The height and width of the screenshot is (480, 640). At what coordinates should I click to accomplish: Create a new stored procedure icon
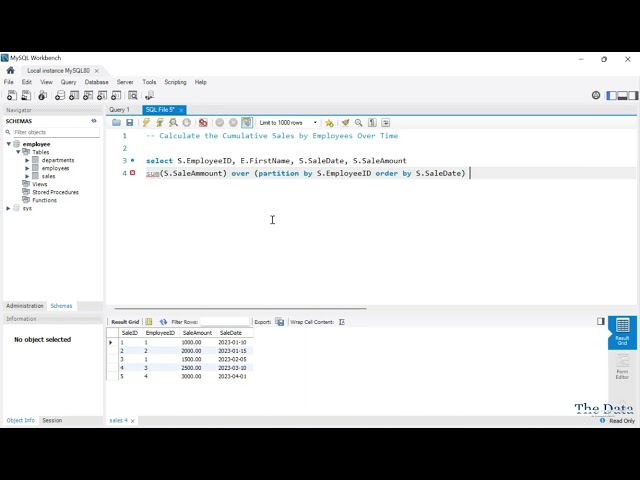tap(102, 96)
